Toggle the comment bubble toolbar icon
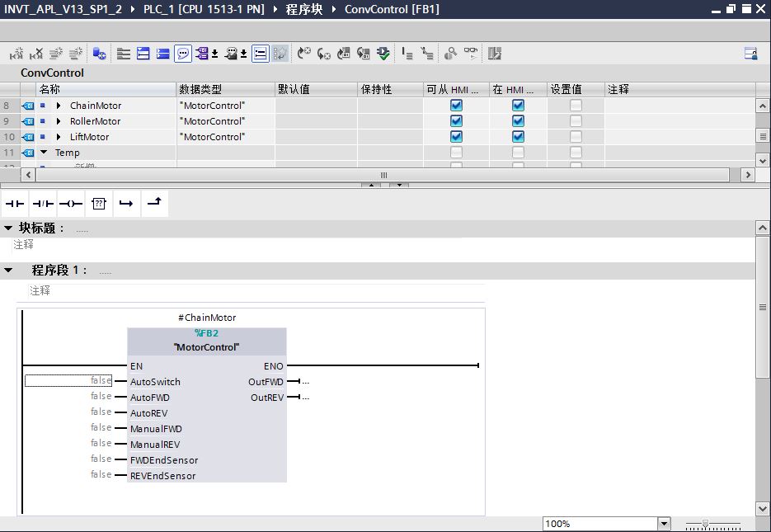Viewport: 771px width, 532px height. [183, 54]
